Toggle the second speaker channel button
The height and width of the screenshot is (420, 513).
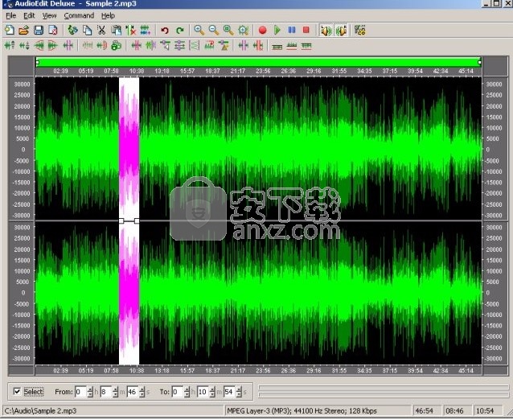tap(341, 31)
